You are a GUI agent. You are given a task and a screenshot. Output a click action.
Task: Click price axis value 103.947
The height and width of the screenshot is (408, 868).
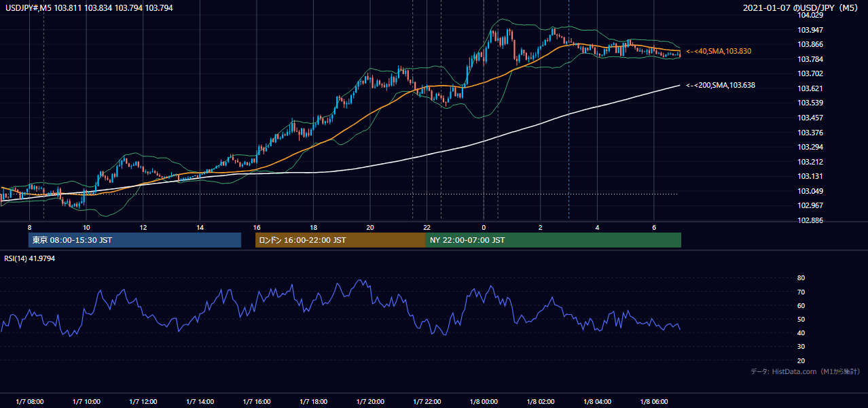click(x=811, y=30)
